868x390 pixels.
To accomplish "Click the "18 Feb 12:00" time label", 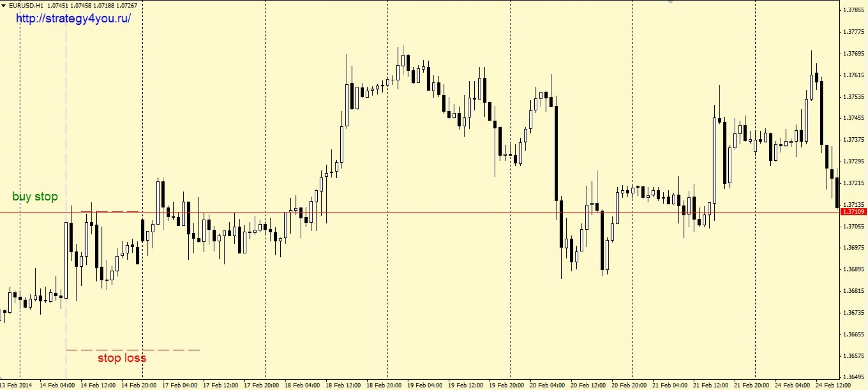I will click(343, 385).
